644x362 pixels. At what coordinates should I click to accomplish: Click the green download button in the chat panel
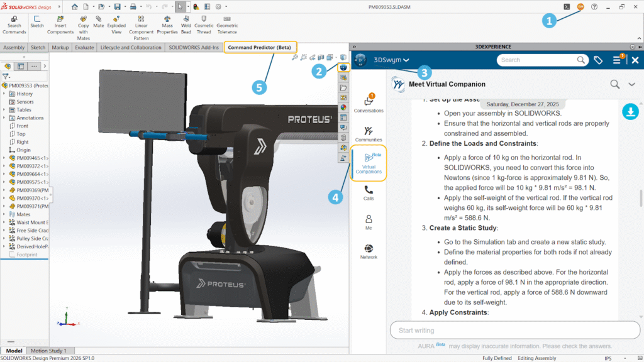[630, 111]
